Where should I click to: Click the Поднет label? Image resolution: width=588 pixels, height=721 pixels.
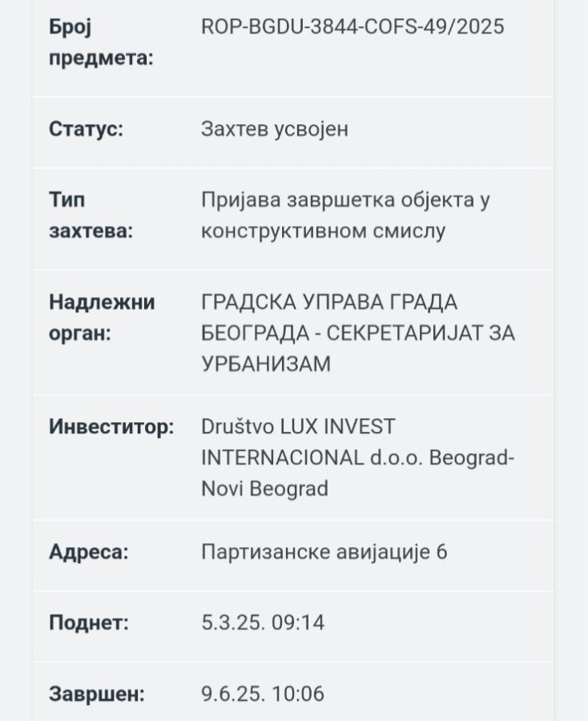pyautogui.click(x=89, y=622)
